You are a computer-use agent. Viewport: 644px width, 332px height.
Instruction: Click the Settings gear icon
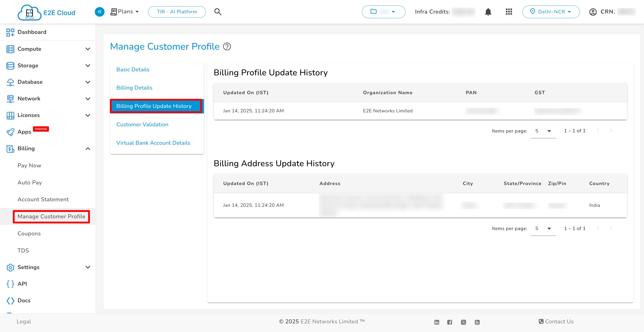click(x=10, y=268)
